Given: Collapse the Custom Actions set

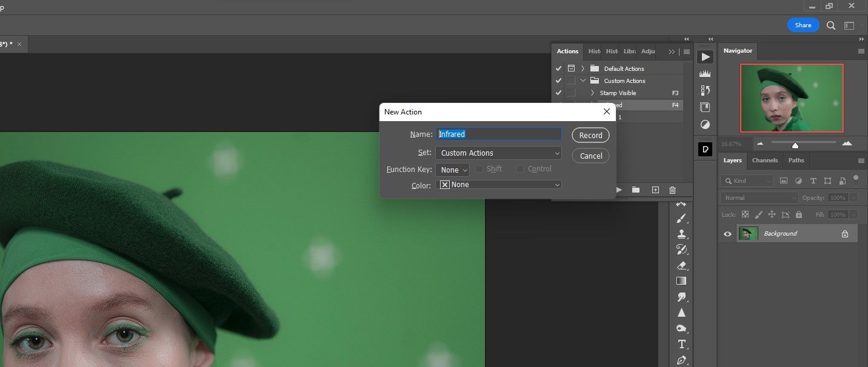Looking at the screenshot, I should coord(583,81).
